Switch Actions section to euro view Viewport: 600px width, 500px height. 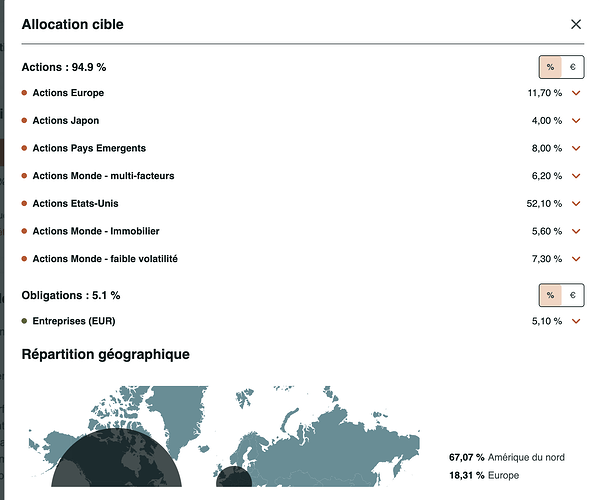[572, 67]
